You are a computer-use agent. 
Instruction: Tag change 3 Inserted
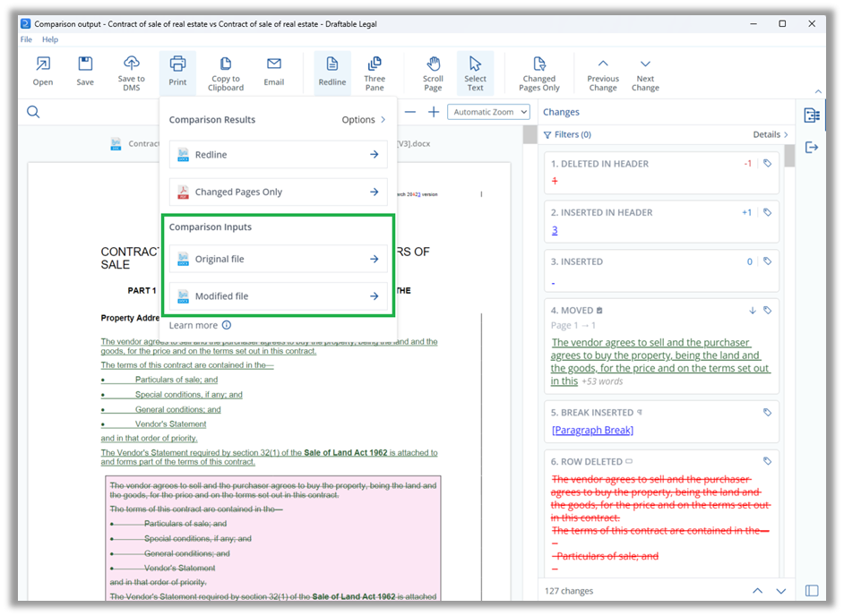pos(768,261)
